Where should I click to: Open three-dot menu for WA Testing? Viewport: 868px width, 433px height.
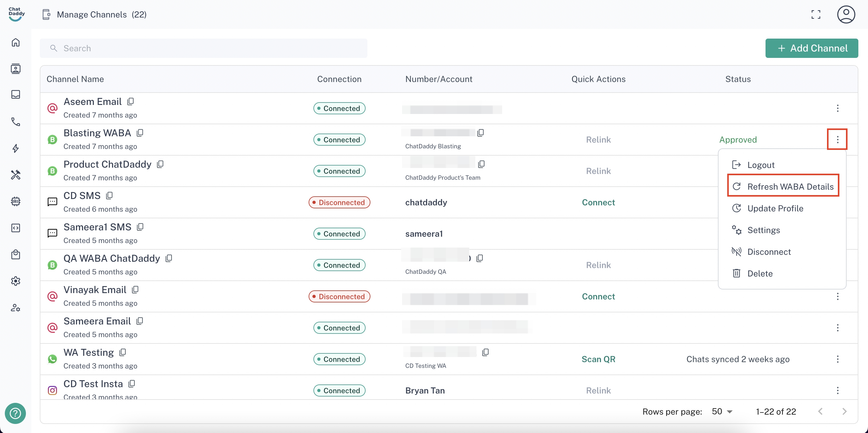click(837, 359)
